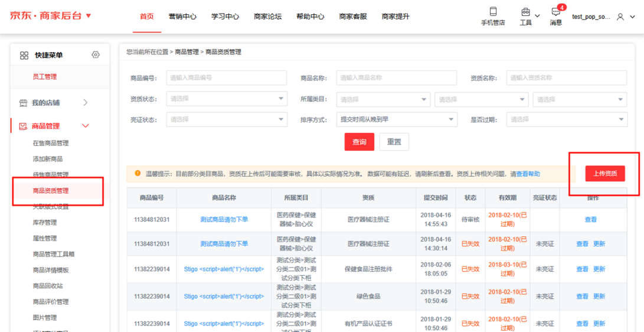Open 商品管理工具箱 in sidebar
Viewport: 644px width, 332px height.
(x=54, y=254)
